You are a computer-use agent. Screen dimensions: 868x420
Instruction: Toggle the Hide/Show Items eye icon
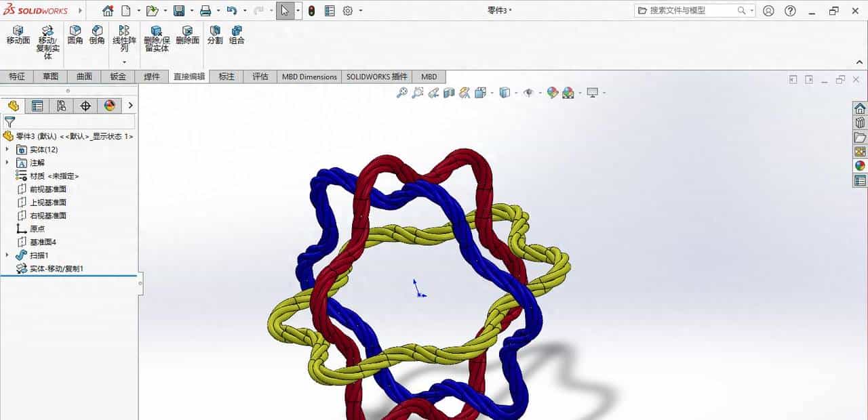pos(528,93)
